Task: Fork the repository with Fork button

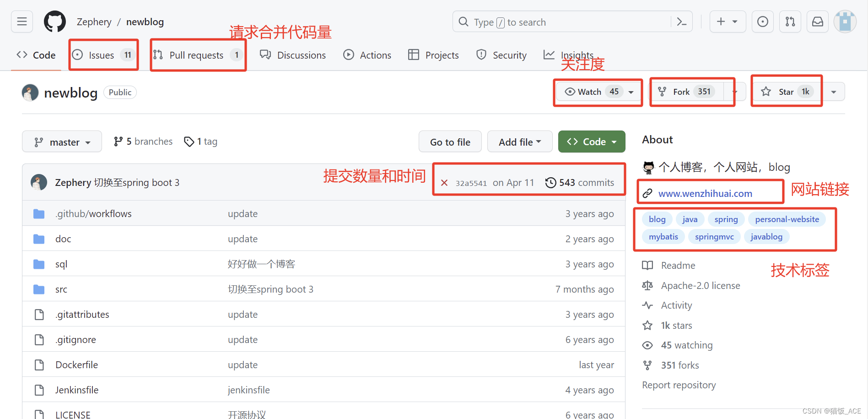Action: (x=687, y=92)
